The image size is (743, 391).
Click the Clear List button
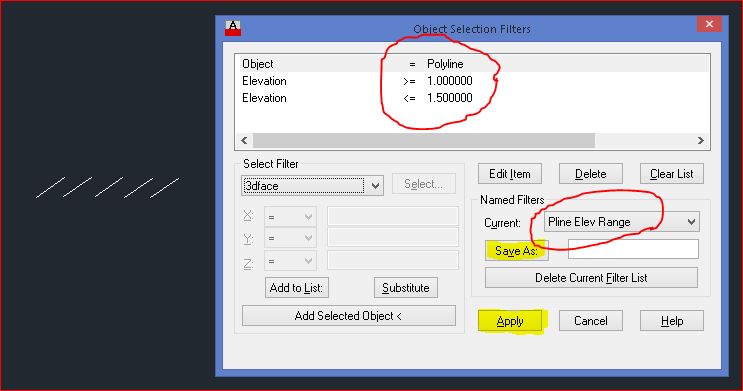[x=671, y=174]
